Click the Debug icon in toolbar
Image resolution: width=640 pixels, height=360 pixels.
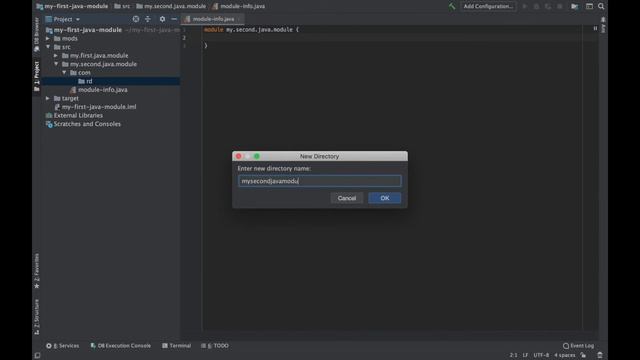536,6
